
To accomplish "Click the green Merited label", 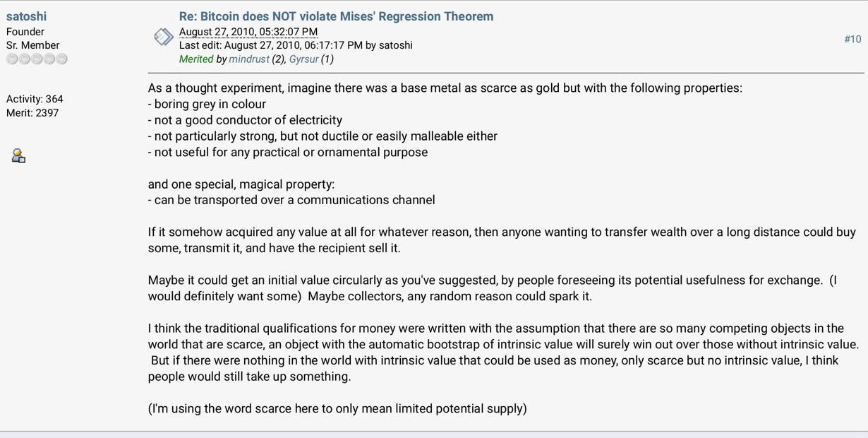I will tap(196, 59).
